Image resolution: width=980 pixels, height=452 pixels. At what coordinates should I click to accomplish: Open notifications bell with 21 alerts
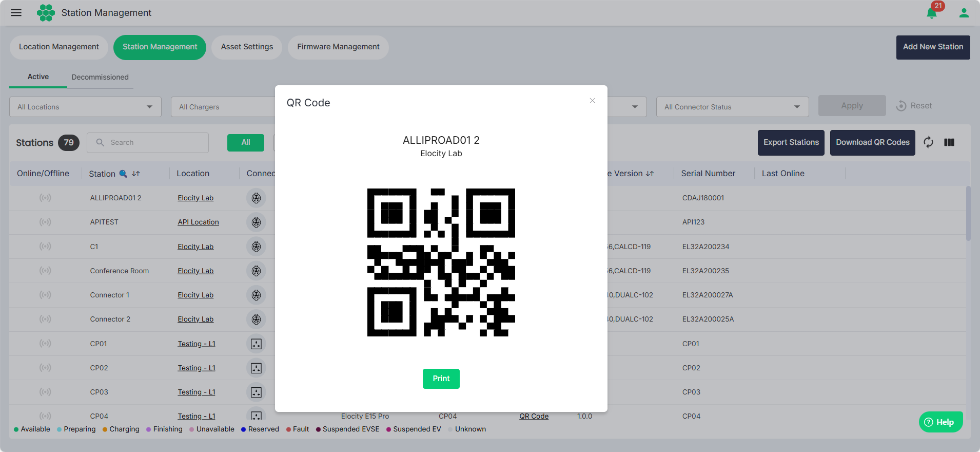click(932, 13)
